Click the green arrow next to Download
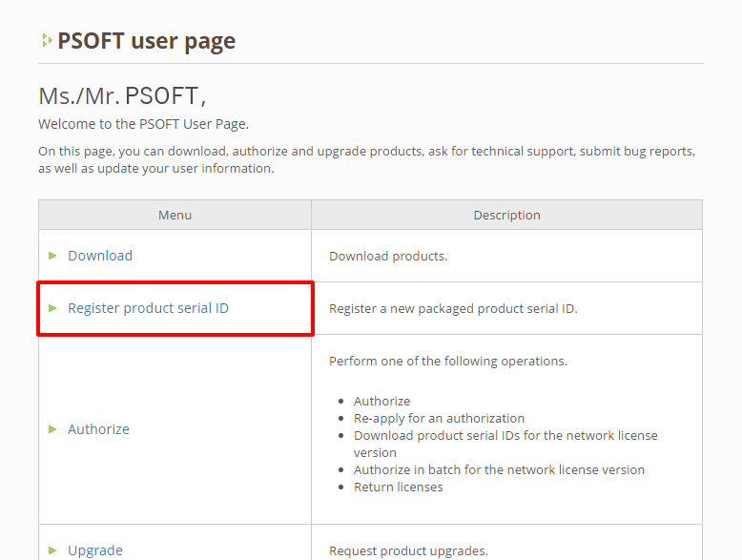Image resolution: width=742 pixels, height=560 pixels. (53, 256)
